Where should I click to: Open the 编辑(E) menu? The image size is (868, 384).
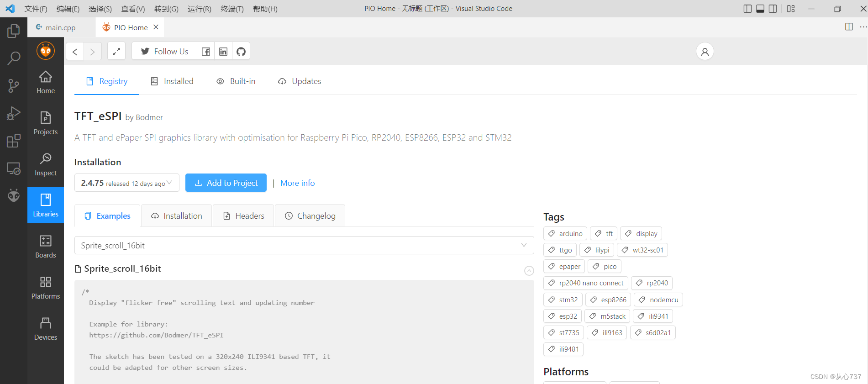[x=68, y=9]
